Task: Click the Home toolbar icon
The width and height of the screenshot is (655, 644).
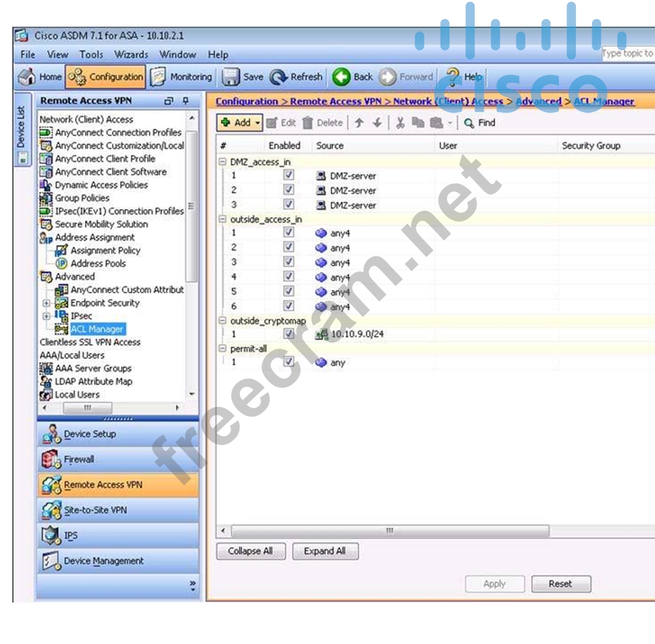Action: pyautogui.click(x=26, y=77)
